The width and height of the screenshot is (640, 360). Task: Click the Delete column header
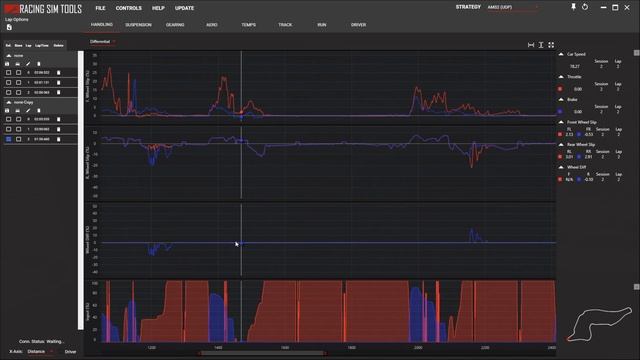[x=58, y=45]
